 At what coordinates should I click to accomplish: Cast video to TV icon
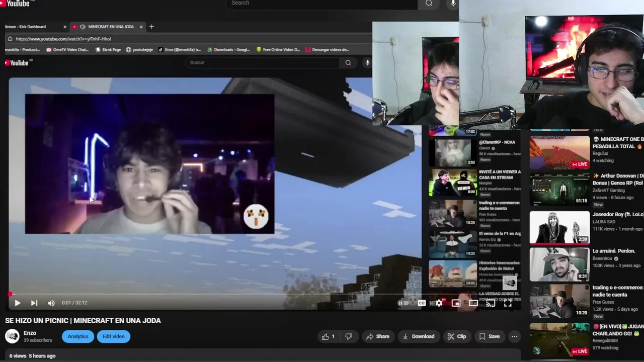pyautogui.click(x=491, y=303)
